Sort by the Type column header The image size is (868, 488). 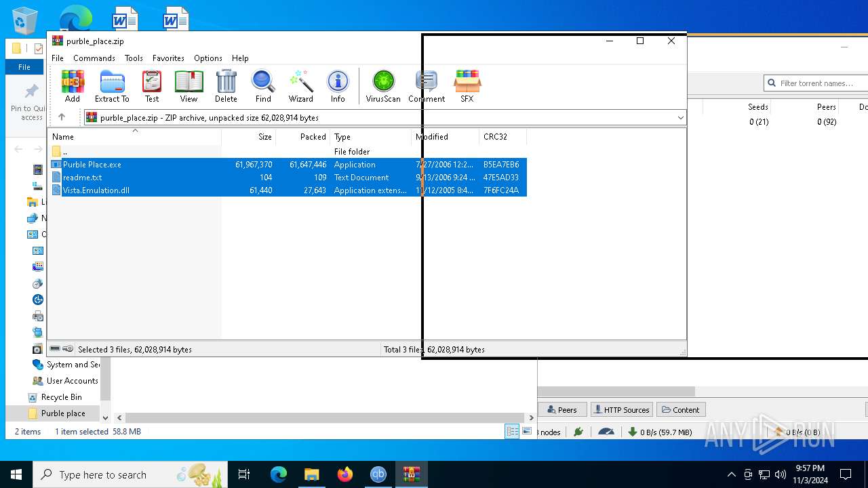[371, 137]
